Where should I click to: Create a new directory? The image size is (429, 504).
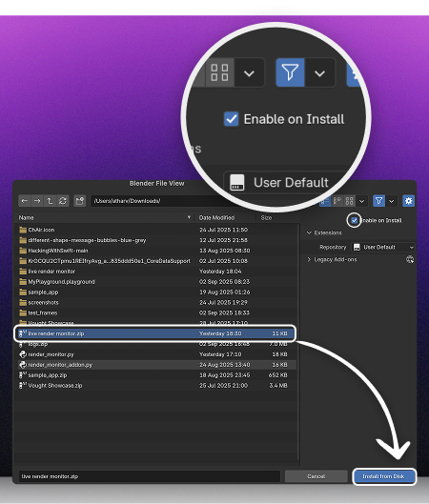(x=79, y=201)
